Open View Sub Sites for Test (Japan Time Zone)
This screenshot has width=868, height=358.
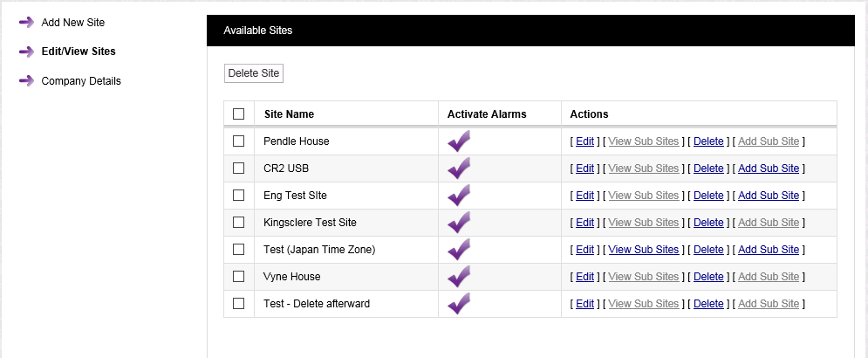pyautogui.click(x=643, y=250)
